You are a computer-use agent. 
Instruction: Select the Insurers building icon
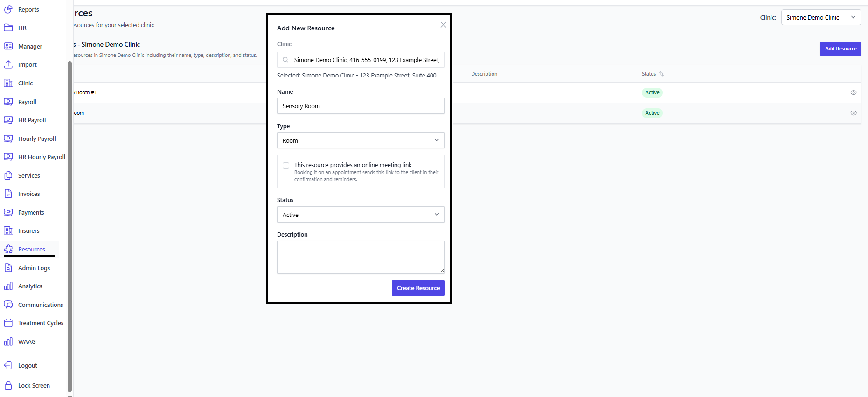point(8,230)
